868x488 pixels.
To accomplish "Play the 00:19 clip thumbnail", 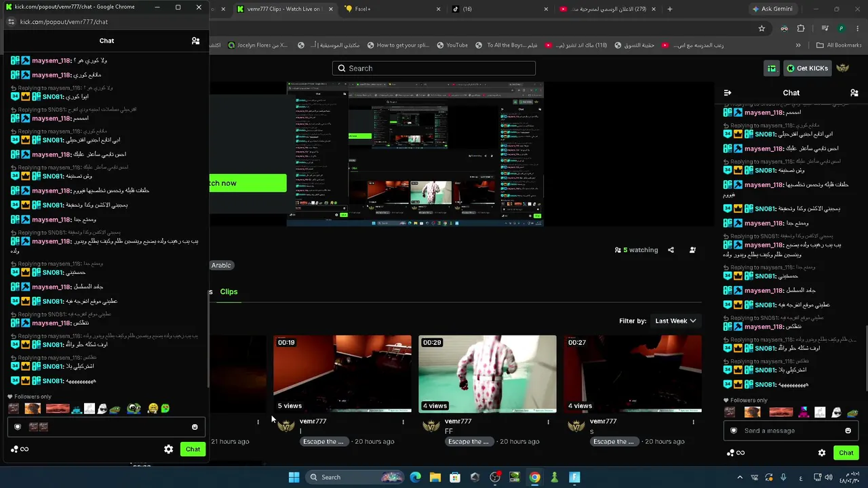I will (342, 373).
